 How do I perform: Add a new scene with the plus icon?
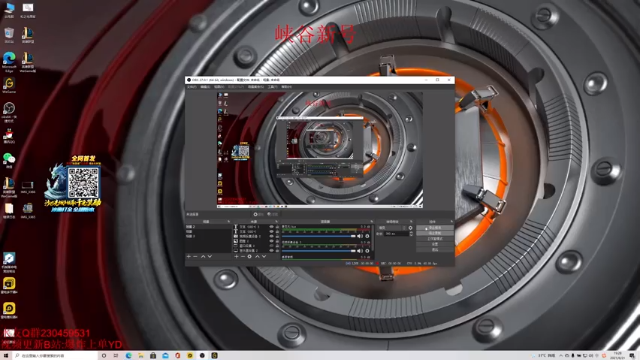click(x=188, y=256)
